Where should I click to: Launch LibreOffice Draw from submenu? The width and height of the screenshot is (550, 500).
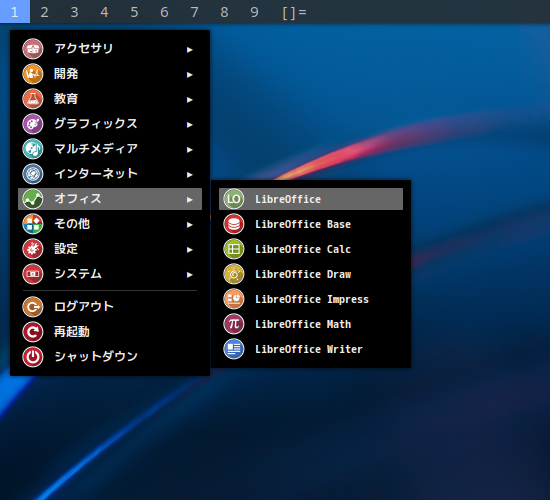pyautogui.click(x=311, y=274)
